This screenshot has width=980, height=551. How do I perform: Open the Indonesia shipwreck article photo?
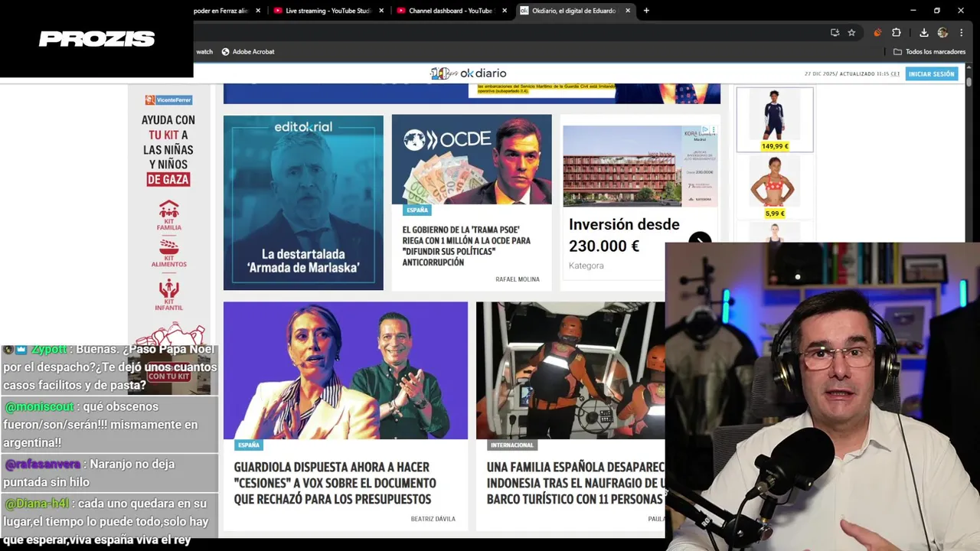[x=570, y=370]
